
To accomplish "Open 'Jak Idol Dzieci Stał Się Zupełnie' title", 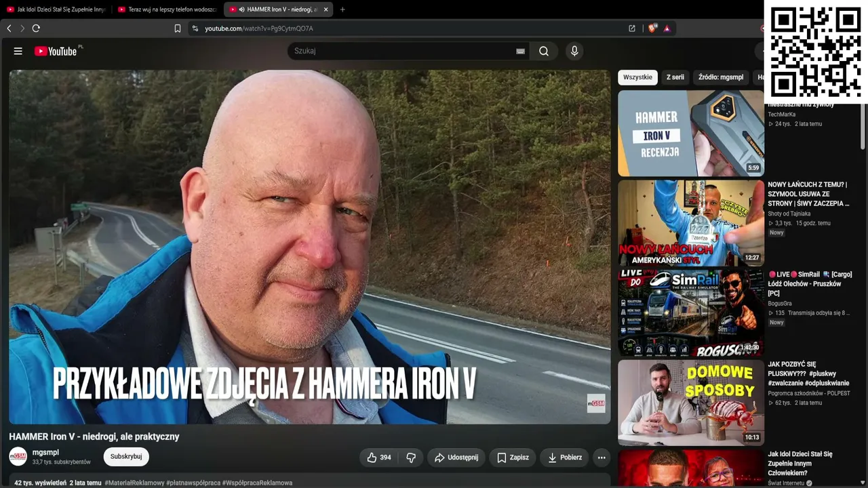I will 800,464.
